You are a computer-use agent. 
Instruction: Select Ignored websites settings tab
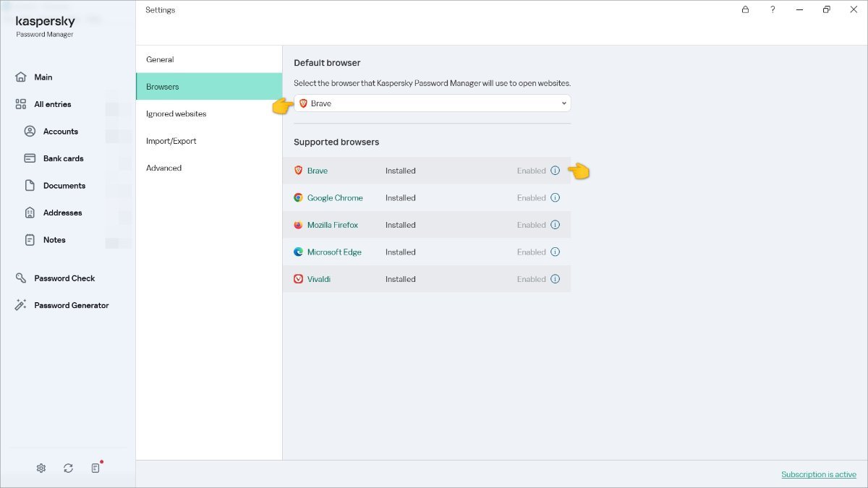[x=176, y=114]
